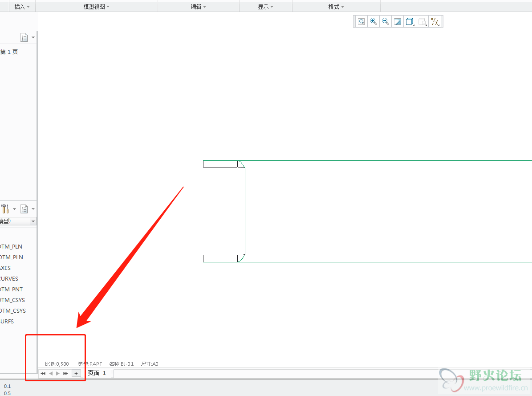Viewport: 532px width, 396px height.
Task: Click the 名称:BJ-01 status text
Action: point(122,364)
